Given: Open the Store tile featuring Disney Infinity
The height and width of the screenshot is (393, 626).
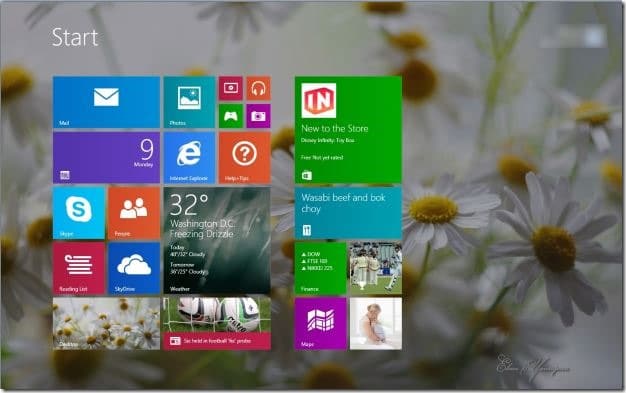Looking at the screenshot, I should pos(348,130).
